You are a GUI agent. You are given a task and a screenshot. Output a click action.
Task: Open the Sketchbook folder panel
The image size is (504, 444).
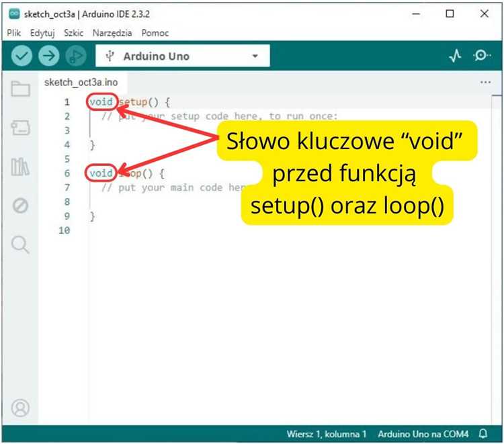(21, 89)
